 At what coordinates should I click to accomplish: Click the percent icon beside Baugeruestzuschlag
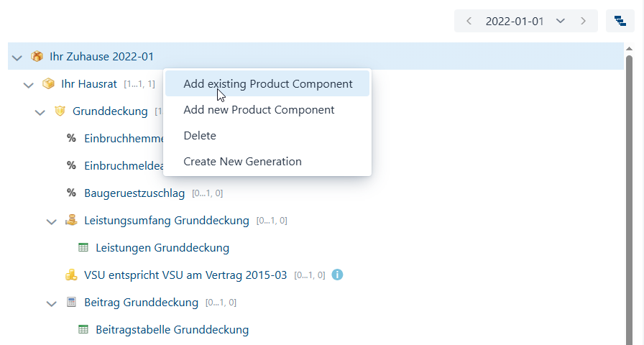(x=71, y=193)
